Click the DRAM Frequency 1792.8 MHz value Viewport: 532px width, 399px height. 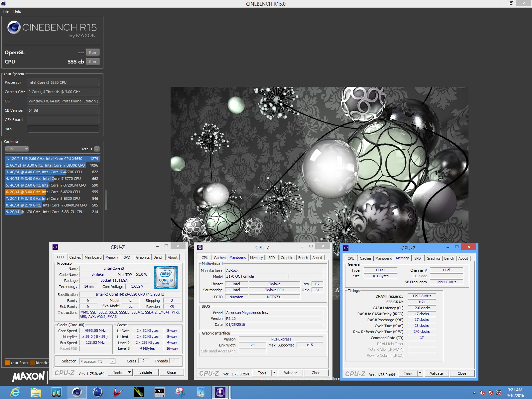(422, 296)
